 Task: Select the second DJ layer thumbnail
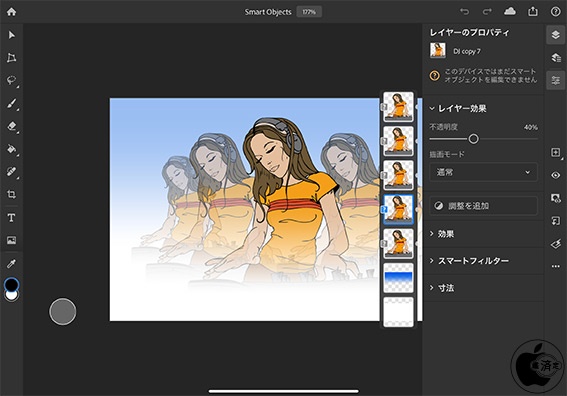coord(398,141)
